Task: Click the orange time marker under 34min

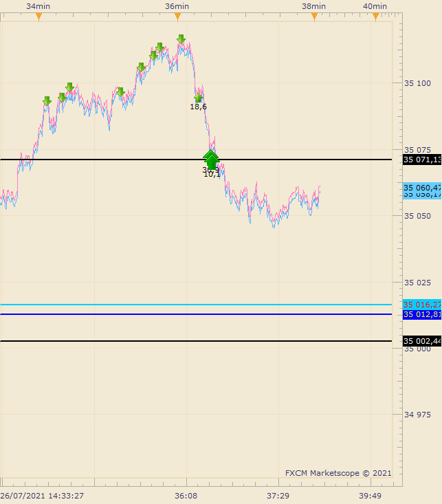Action: [x=38, y=17]
